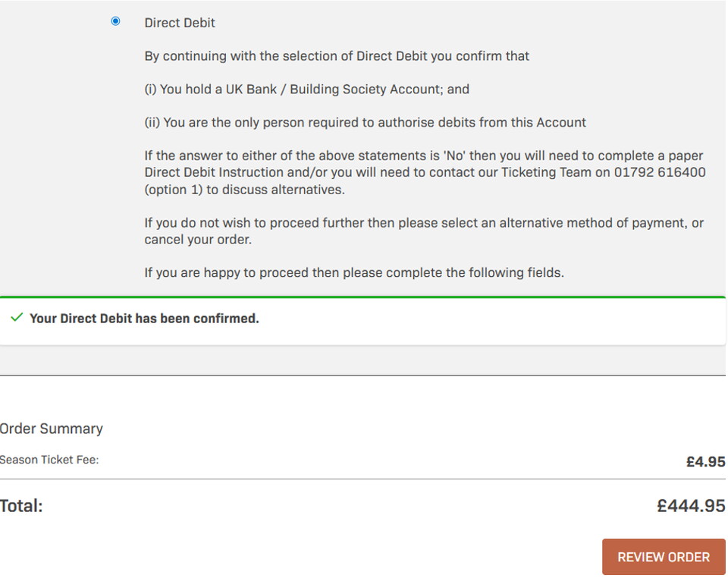Click the £444.95 total amount
Screen dimensions: 728x578
[692, 502]
